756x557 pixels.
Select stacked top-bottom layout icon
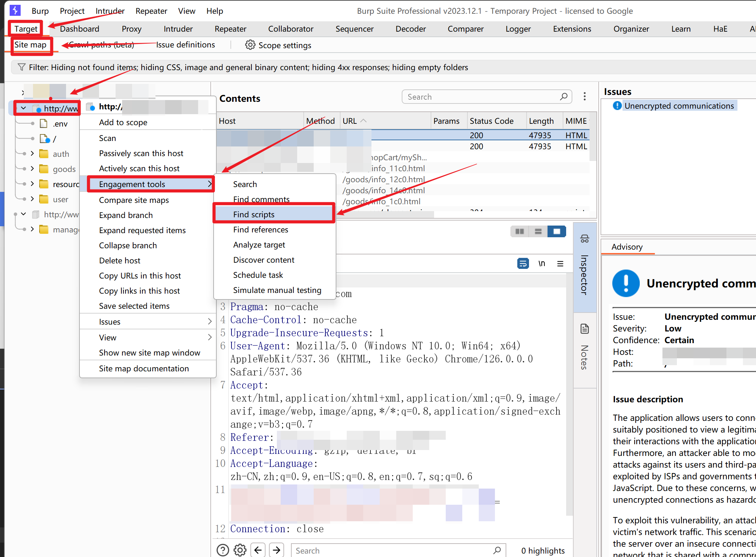click(538, 231)
